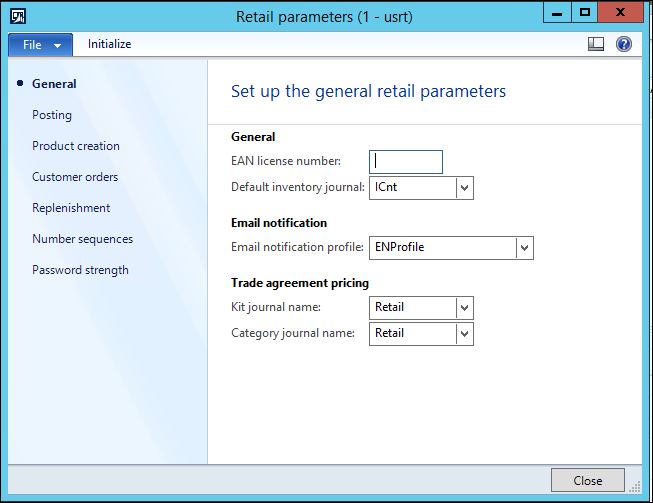This screenshot has height=503, width=653.
Task: Show the Password strength section
Action: point(80,270)
